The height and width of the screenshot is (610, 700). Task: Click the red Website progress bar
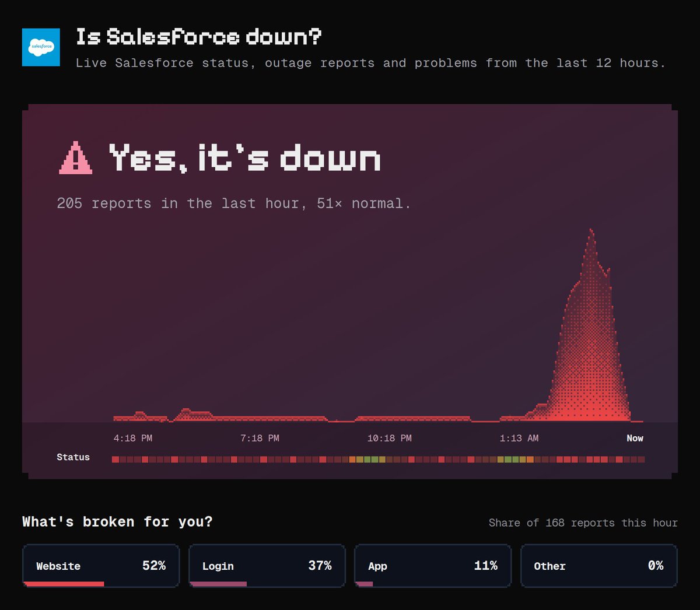coord(64,584)
